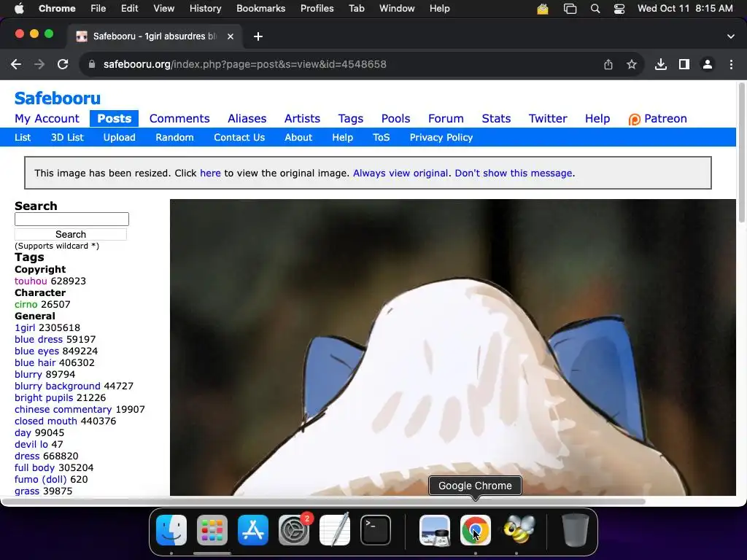Open the Posts section

115,119
